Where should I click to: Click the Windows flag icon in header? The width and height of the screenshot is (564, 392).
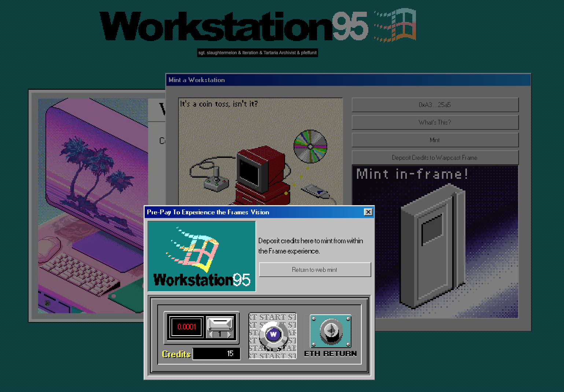(x=395, y=25)
